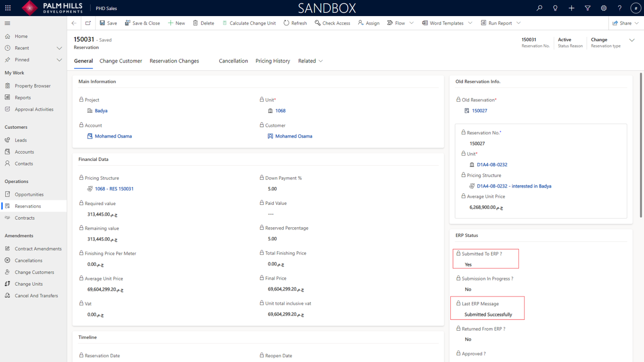The image size is (644, 362).
Task: Open the settings gear icon
Action: [x=604, y=8]
